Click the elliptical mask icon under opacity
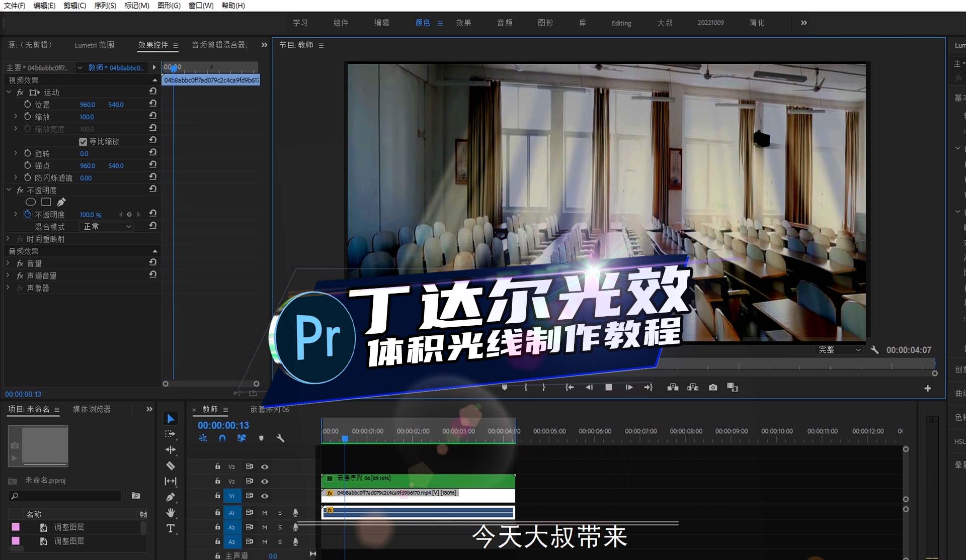The height and width of the screenshot is (560, 966). (31, 202)
